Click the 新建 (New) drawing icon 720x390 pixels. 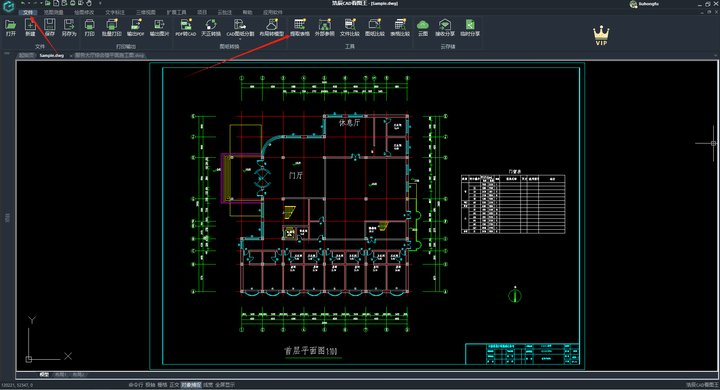point(30,28)
